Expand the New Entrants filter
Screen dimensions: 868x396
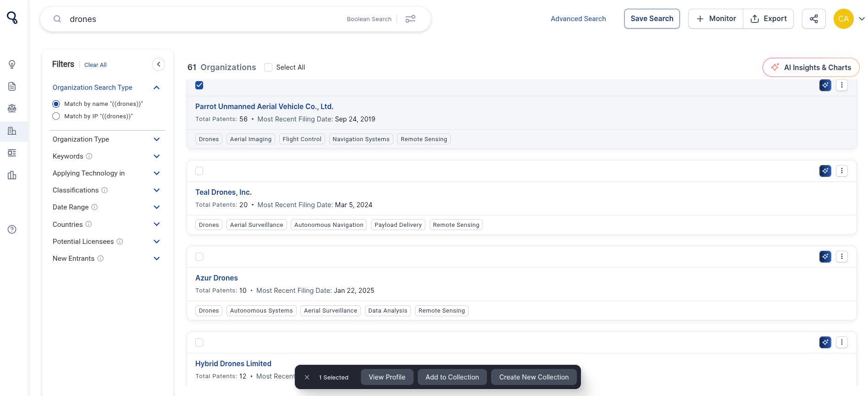156,258
